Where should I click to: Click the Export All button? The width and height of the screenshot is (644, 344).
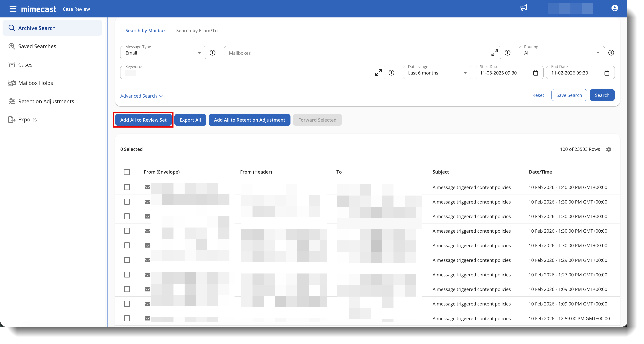(x=190, y=120)
